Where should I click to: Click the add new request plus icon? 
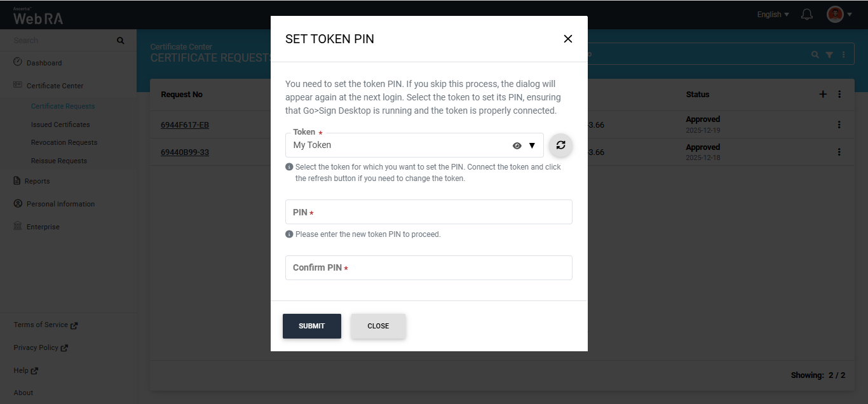click(823, 94)
